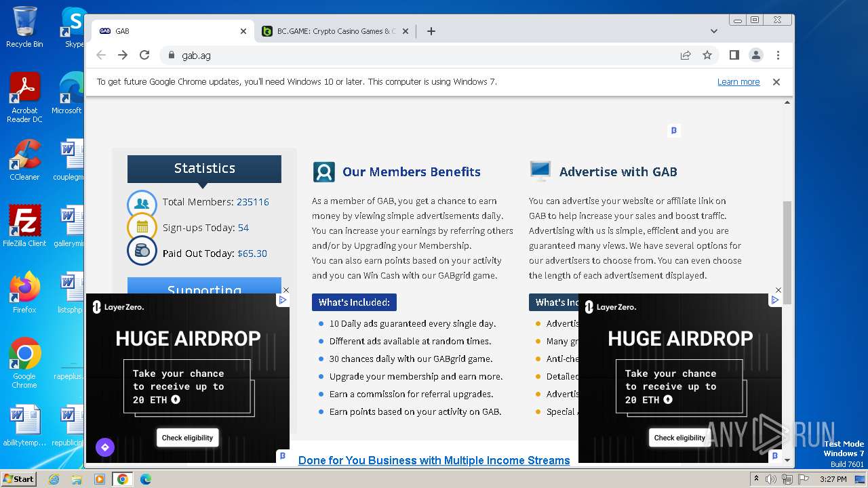Image resolution: width=868 pixels, height=488 pixels.
Task: Open the Done for You Business link
Action: 434,460
